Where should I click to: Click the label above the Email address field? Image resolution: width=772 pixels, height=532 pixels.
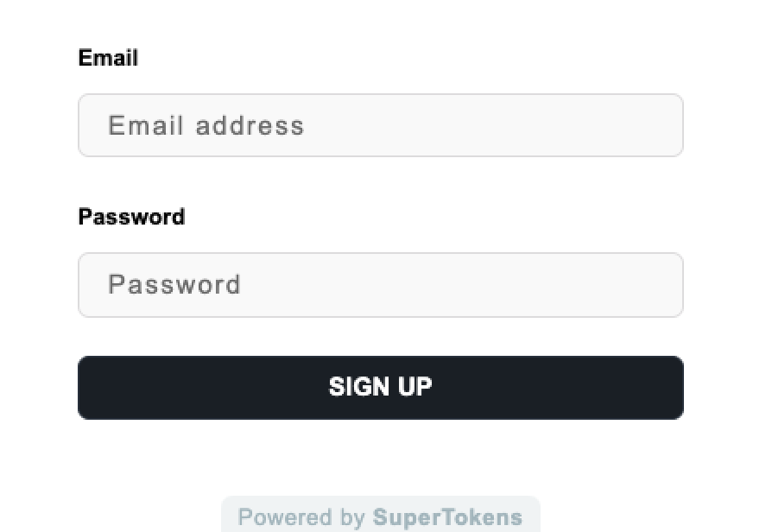tap(108, 58)
